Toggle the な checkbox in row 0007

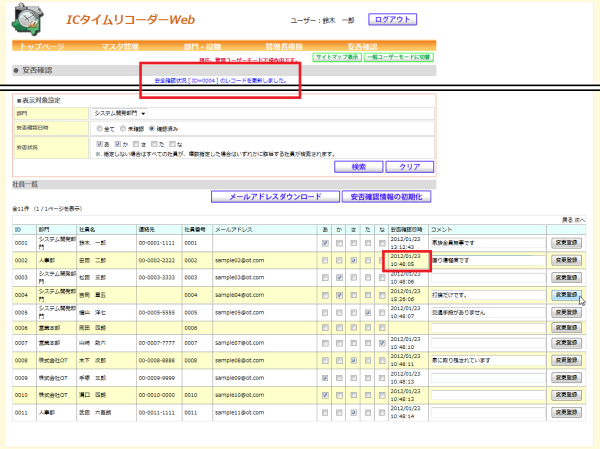(382, 343)
